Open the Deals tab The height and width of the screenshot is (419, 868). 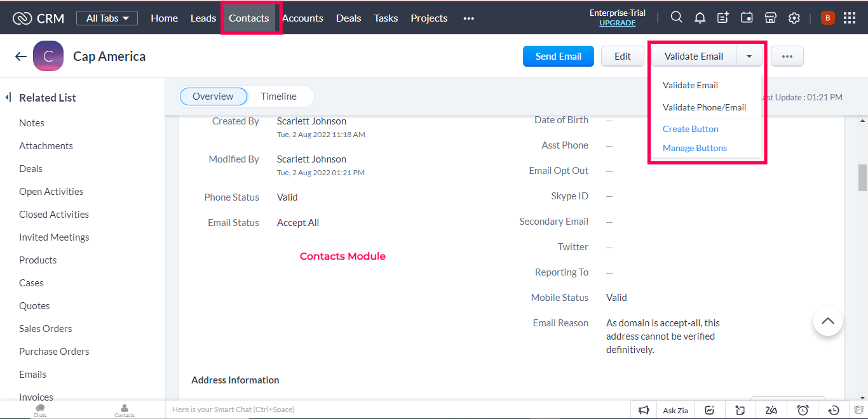348,18
